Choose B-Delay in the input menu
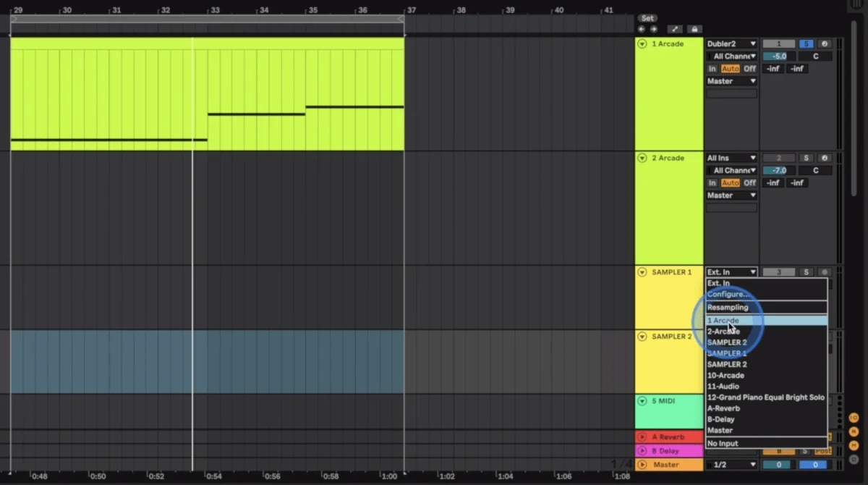868x485 pixels. point(766,419)
